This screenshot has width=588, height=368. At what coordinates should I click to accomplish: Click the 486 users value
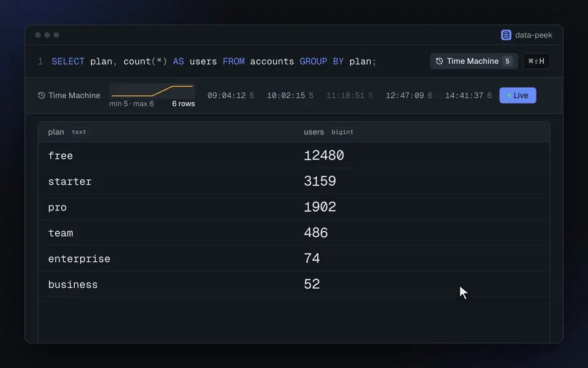[316, 233]
